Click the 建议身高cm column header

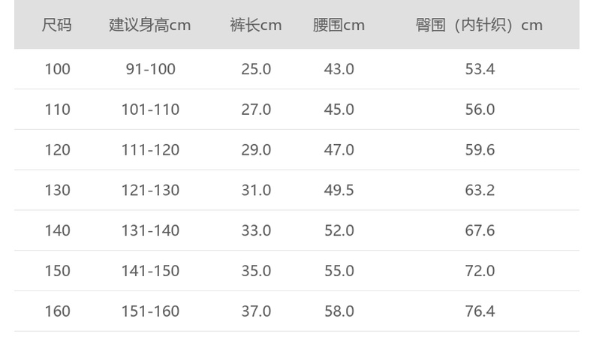click(x=150, y=25)
